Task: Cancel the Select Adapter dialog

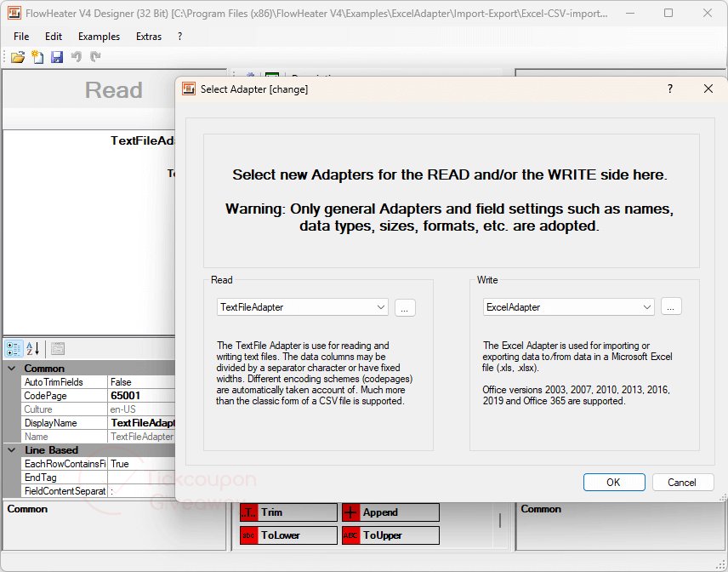Action: pyautogui.click(x=682, y=483)
